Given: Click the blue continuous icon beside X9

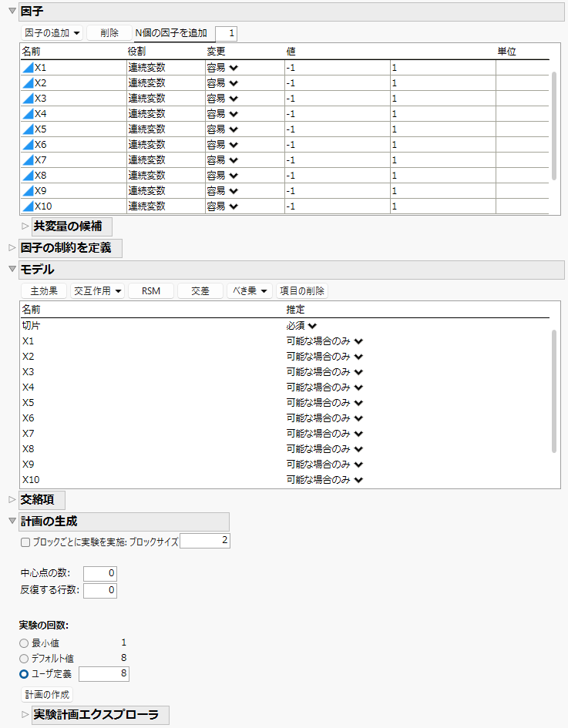Looking at the screenshot, I should tap(28, 190).
